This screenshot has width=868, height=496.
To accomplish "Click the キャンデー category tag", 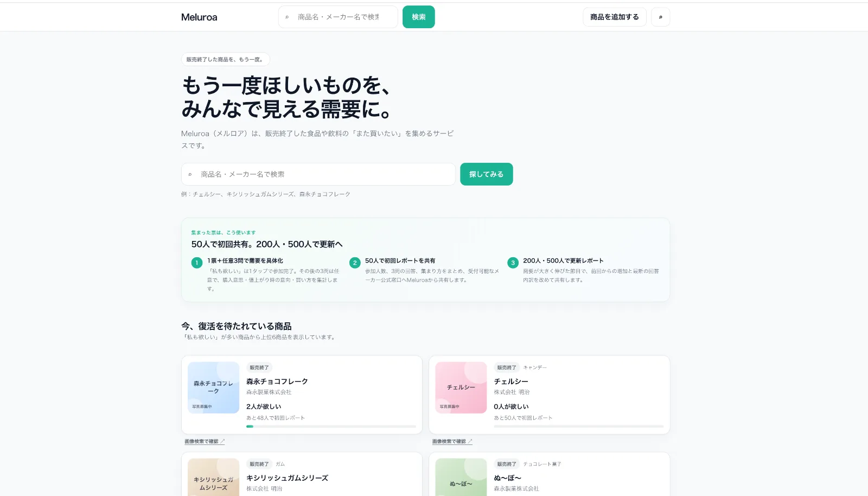I will 535,367.
